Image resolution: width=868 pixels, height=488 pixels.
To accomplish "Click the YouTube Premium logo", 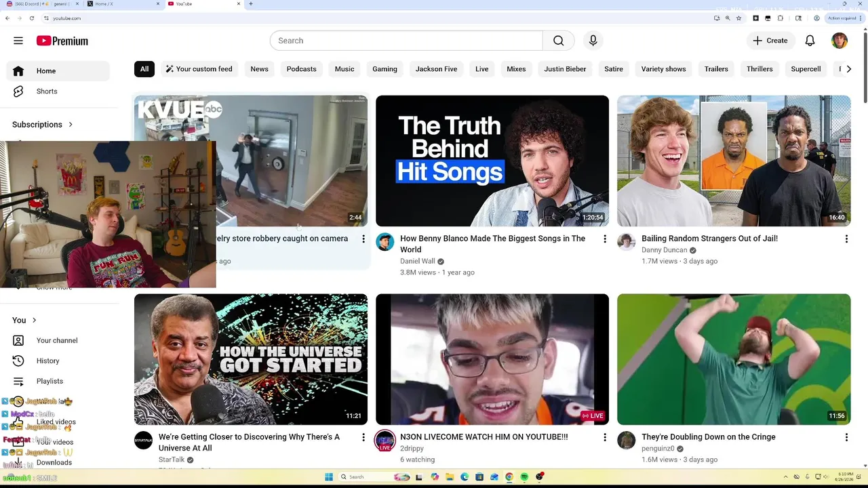I will pyautogui.click(x=62, y=41).
